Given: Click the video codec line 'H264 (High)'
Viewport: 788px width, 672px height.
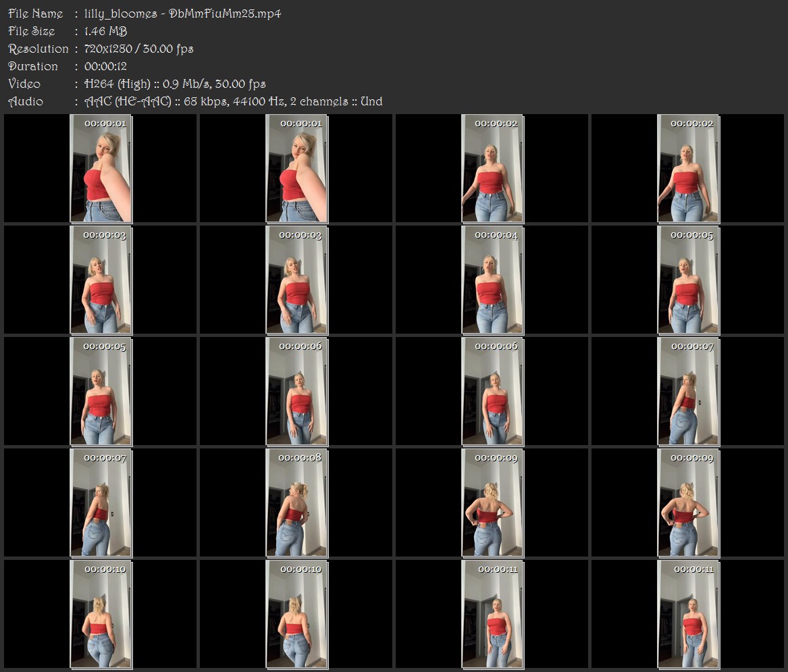Looking at the screenshot, I should pyautogui.click(x=117, y=84).
